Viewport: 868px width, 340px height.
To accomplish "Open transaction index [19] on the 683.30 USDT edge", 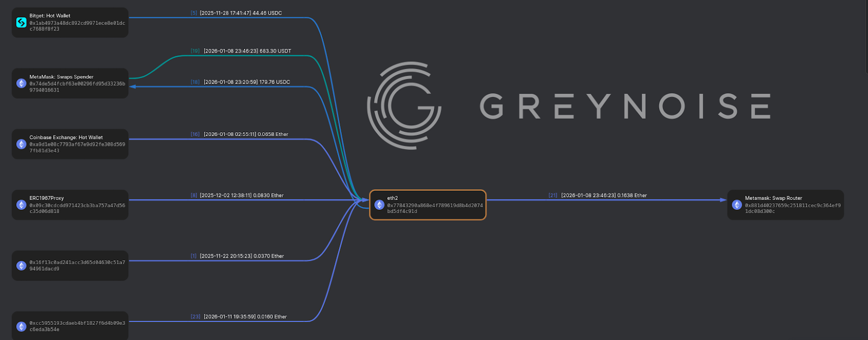I will [195, 51].
